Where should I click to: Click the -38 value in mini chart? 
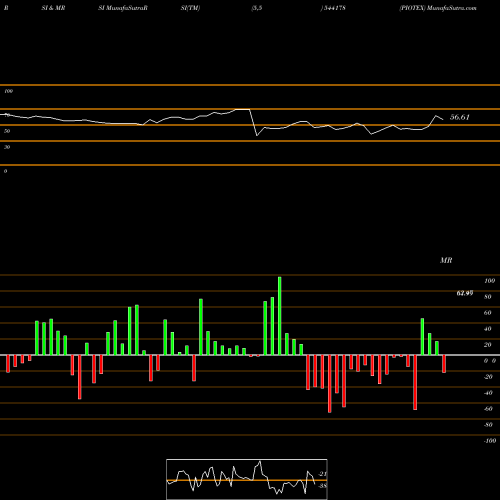pyautogui.click(x=322, y=486)
